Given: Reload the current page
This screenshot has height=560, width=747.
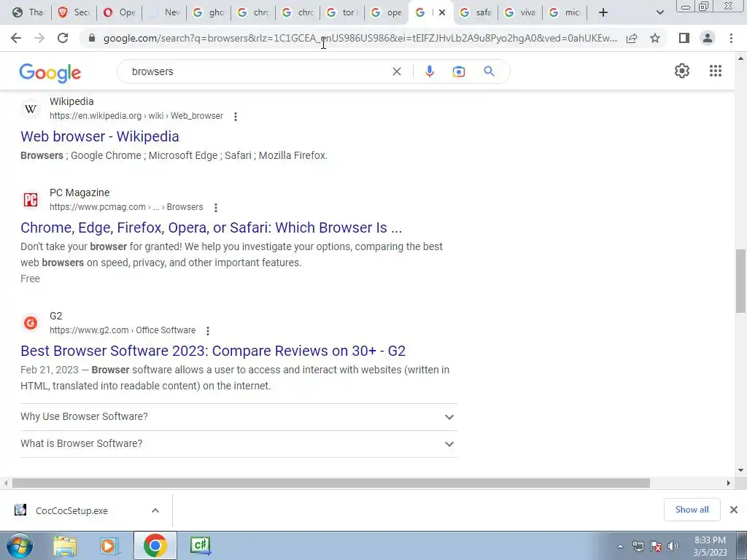Looking at the screenshot, I should click(x=63, y=38).
